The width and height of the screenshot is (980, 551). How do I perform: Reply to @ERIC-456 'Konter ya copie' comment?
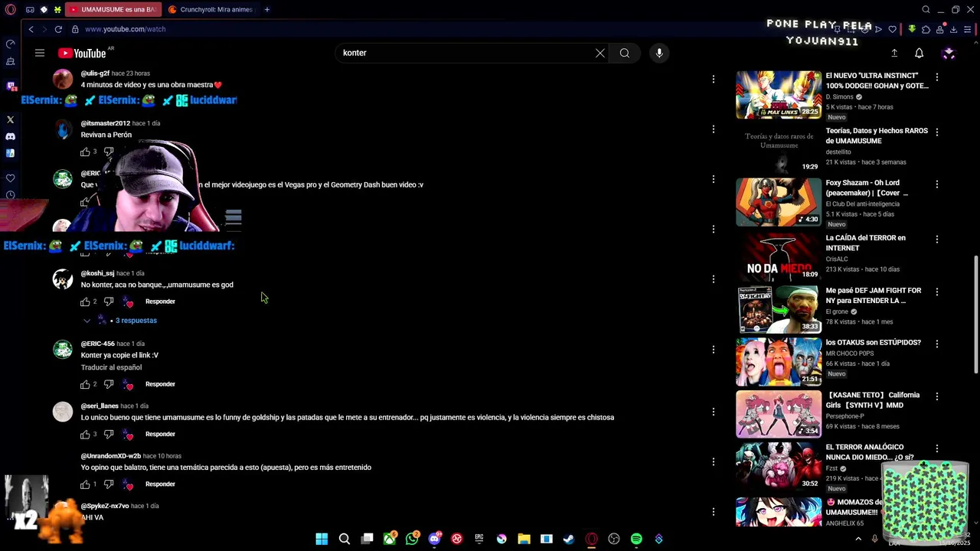(x=160, y=384)
